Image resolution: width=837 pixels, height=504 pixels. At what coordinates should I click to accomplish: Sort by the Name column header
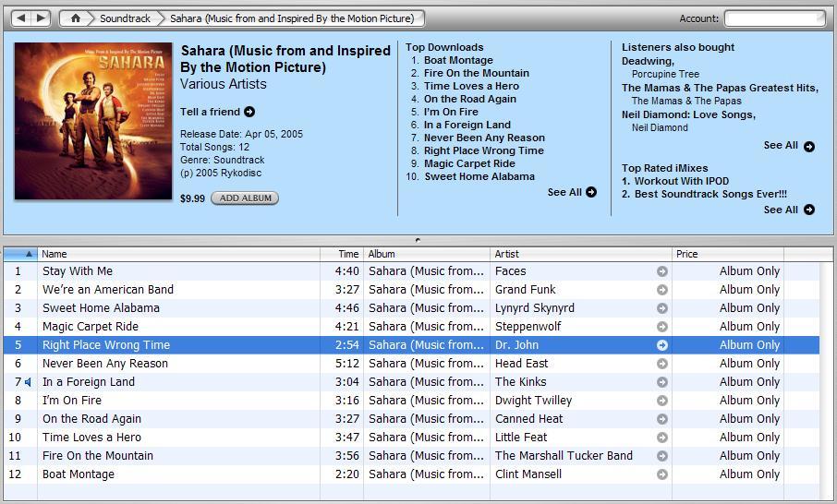coord(178,254)
